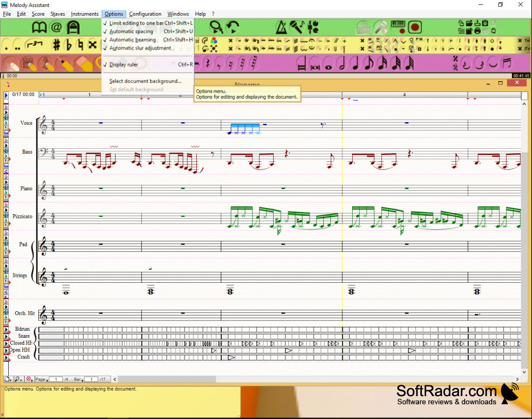
Task: Click the Pizzicato staff label
Action: (22, 216)
